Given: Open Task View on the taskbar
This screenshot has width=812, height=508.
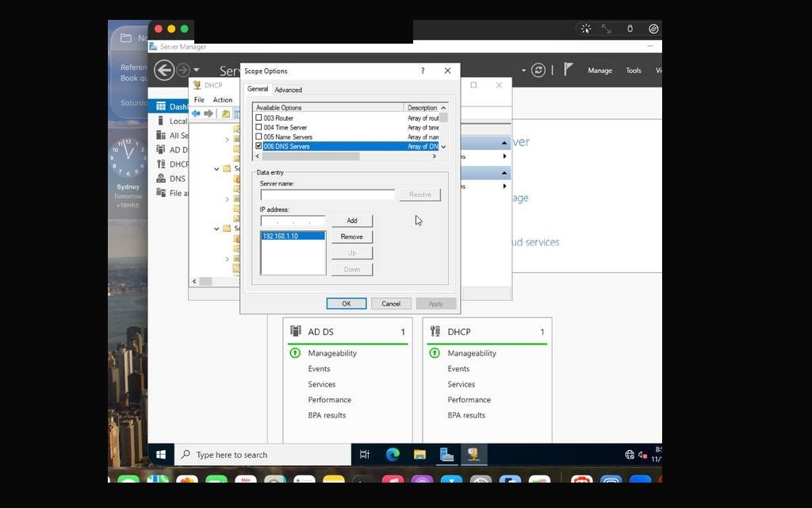Looking at the screenshot, I should click(365, 455).
